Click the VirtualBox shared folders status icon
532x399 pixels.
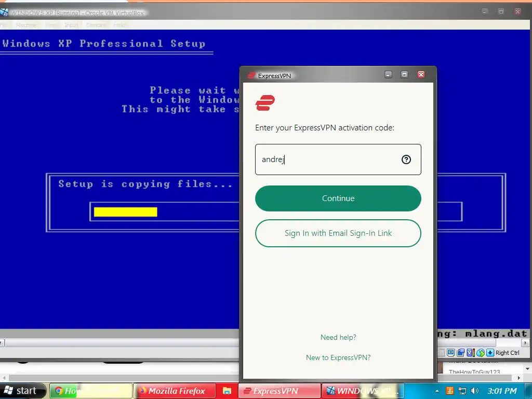[460, 353]
